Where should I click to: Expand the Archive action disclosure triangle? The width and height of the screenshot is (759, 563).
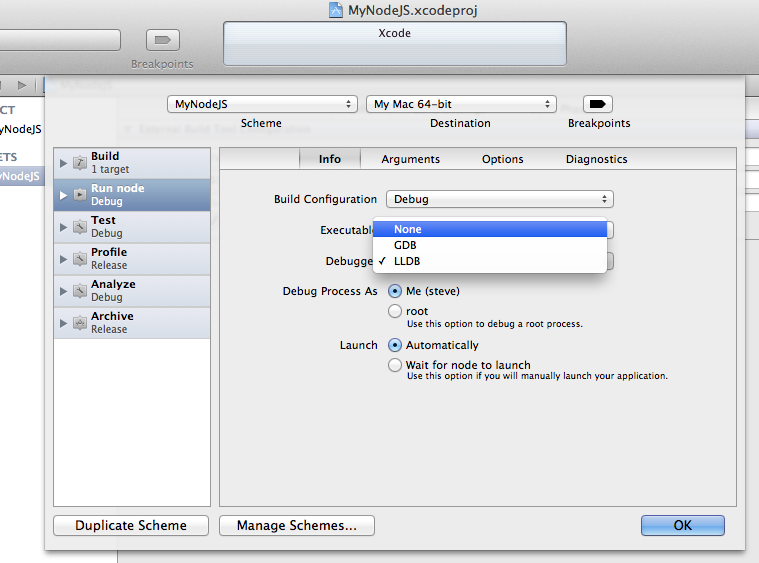[x=63, y=323]
